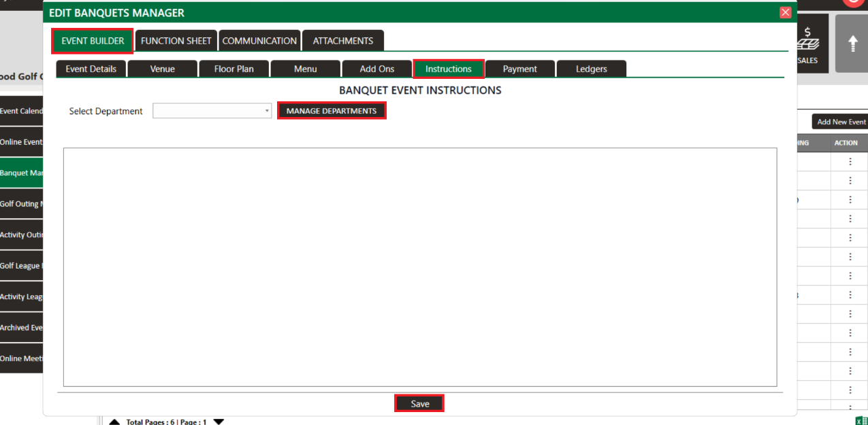The width and height of the screenshot is (868, 425).
Task: Close the Edit Banquets Manager dialog
Action: pyautogui.click(x=785, y=12)
